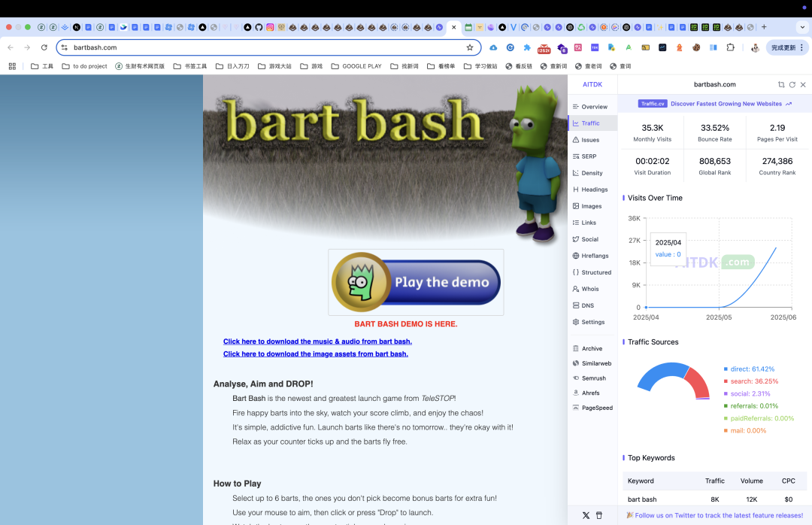Open Ahrefs lookup link

(x=586, y=393)
